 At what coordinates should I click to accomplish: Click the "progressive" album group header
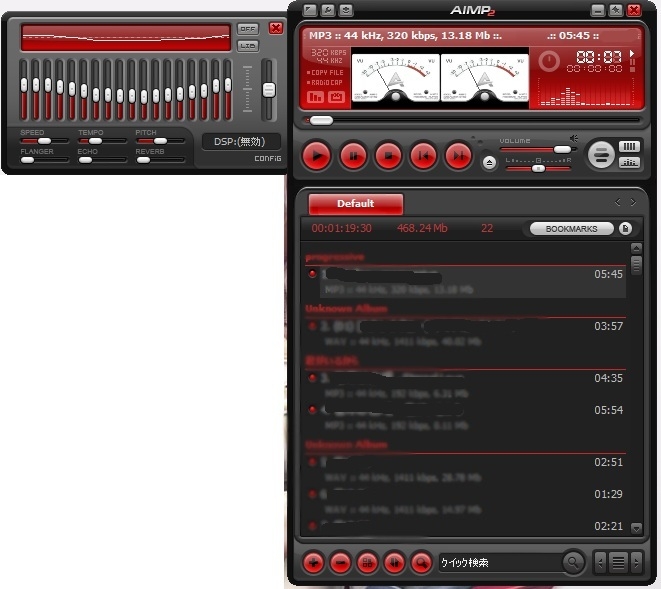(335, 257)
